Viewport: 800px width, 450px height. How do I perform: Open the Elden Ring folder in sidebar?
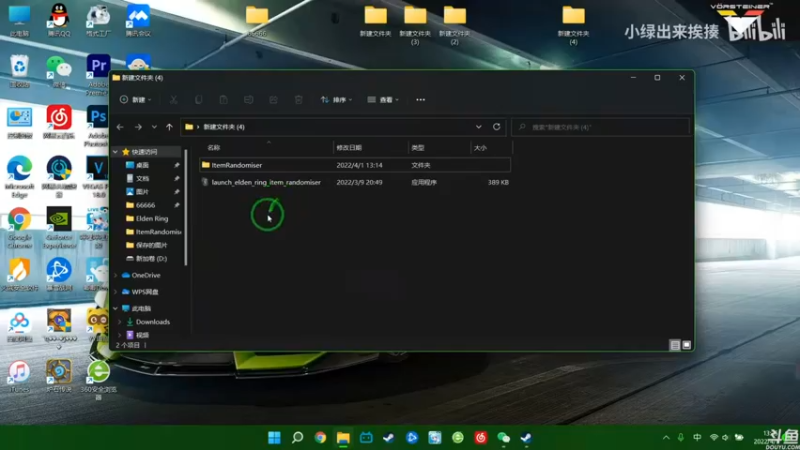click(152, 218)
